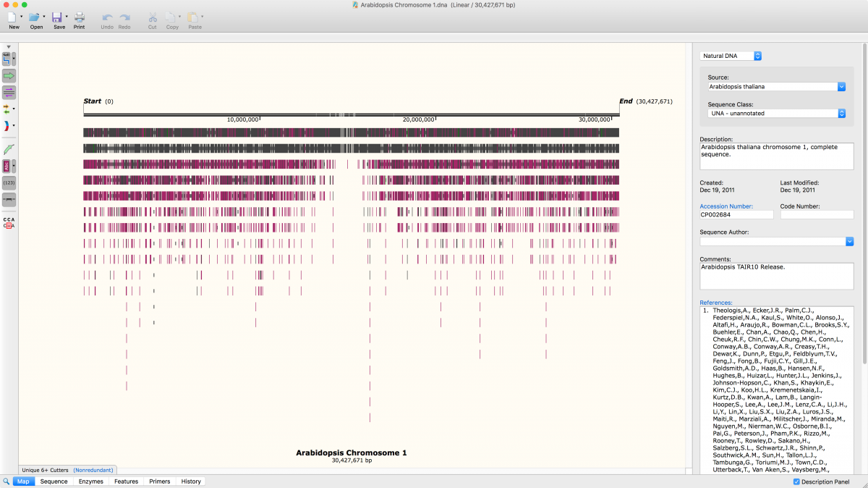Viewport: 868px width, 488px height.
Task: Toggle the ruler line icon in side toolbar
Action: tap(9, 199)
